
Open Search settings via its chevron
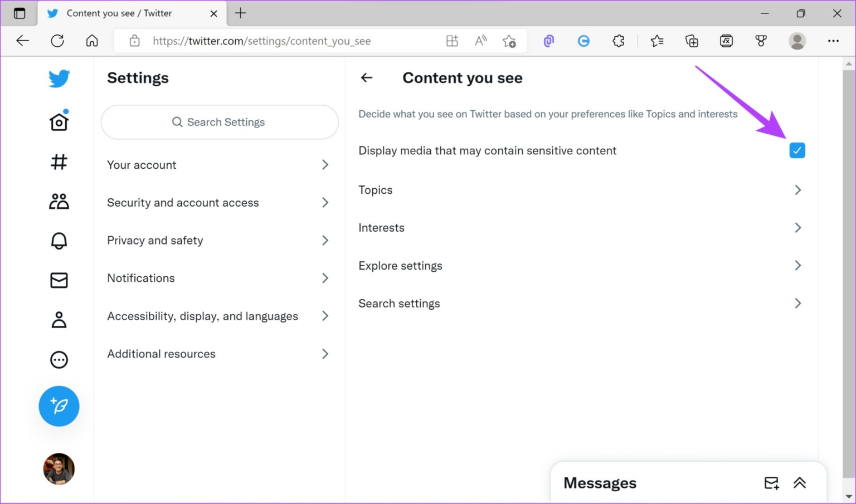[798, 303]
